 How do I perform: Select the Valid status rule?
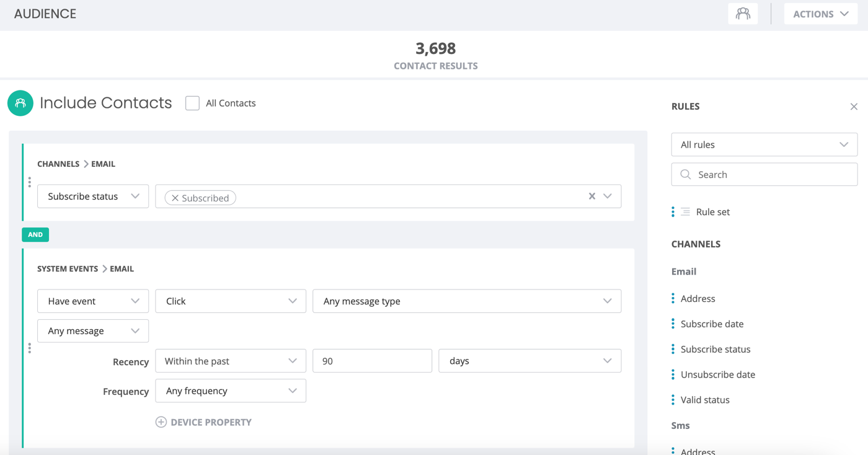(705, 400)
